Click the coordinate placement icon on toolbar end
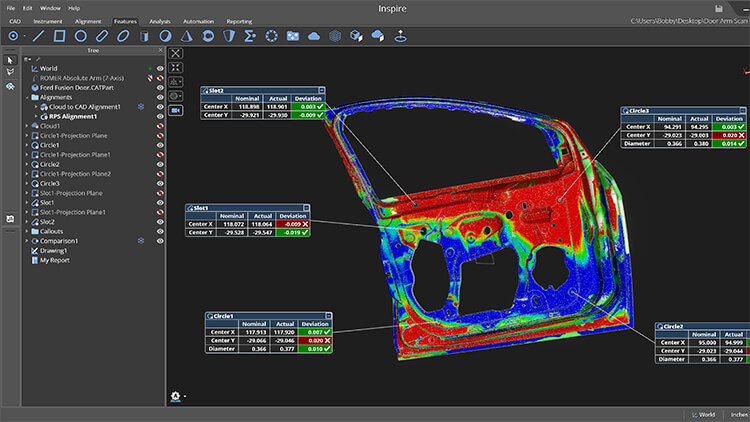The width and height of the screenshot is (750, 422). click(x=400, y=36)
